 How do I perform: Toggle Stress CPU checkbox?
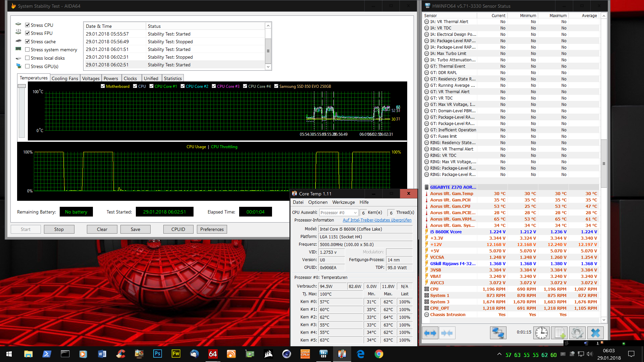coord(28,25)
